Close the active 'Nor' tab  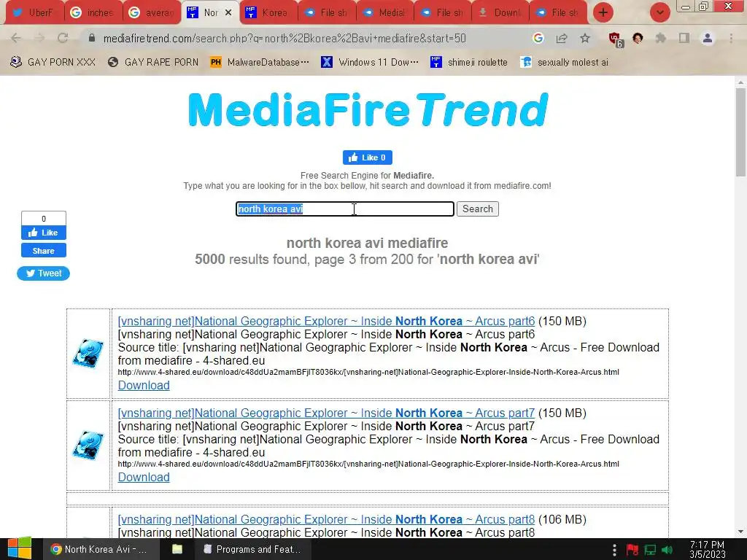(228, 13)
